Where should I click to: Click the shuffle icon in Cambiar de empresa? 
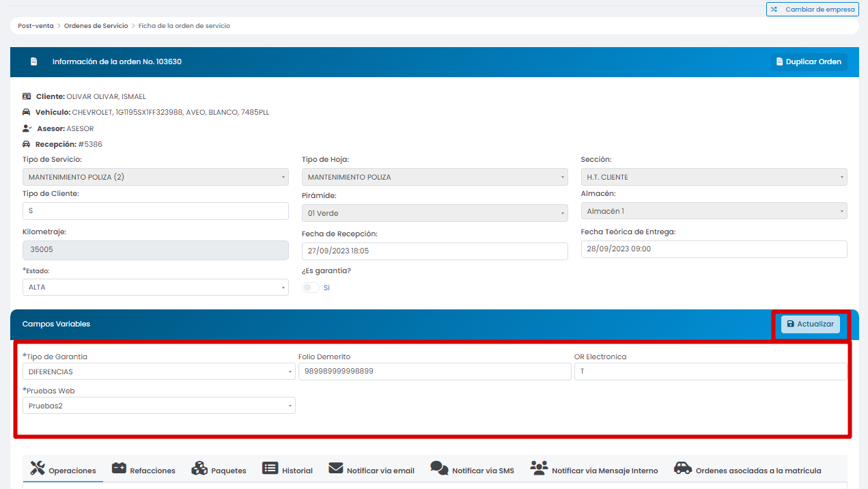(774, 10)
